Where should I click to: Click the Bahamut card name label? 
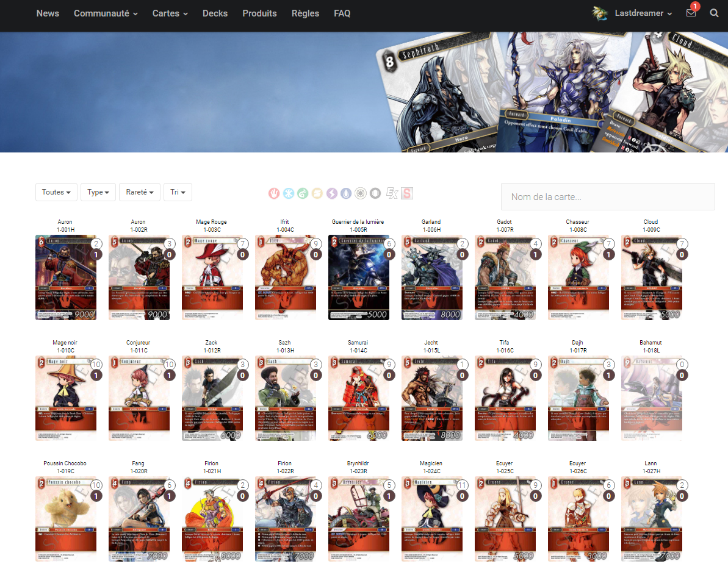(651, 342)
